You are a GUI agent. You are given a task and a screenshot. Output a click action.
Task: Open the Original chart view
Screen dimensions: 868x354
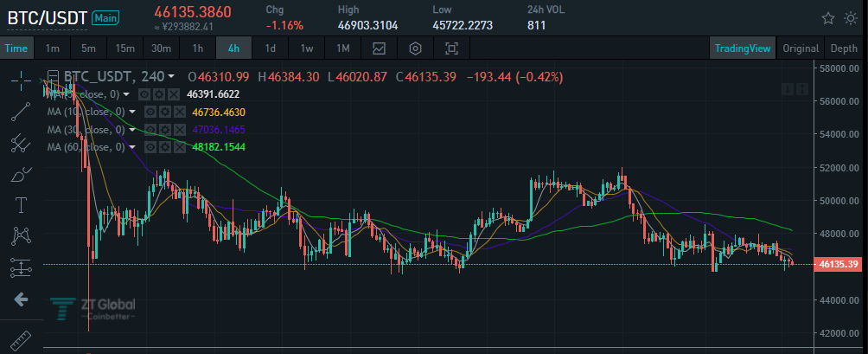[801, 48]
